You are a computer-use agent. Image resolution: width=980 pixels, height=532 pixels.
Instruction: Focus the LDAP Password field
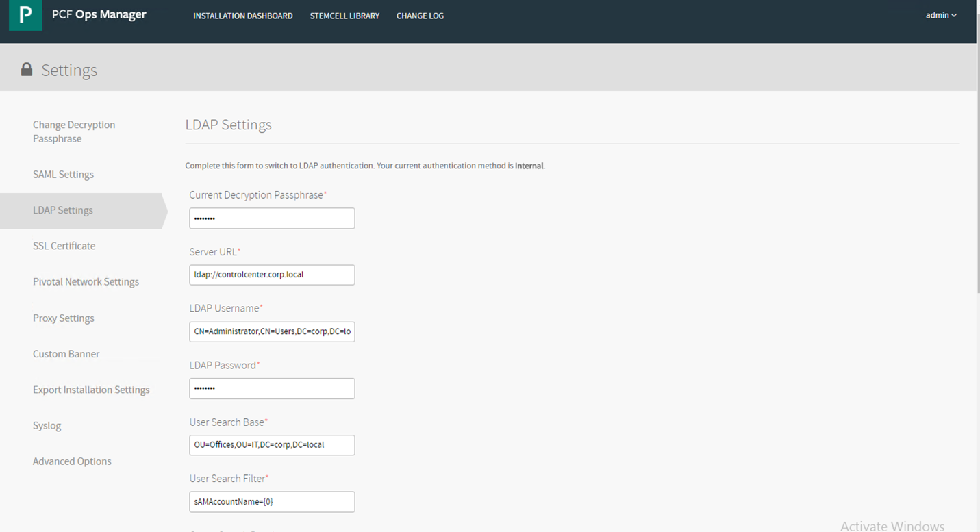click(272, 388)
